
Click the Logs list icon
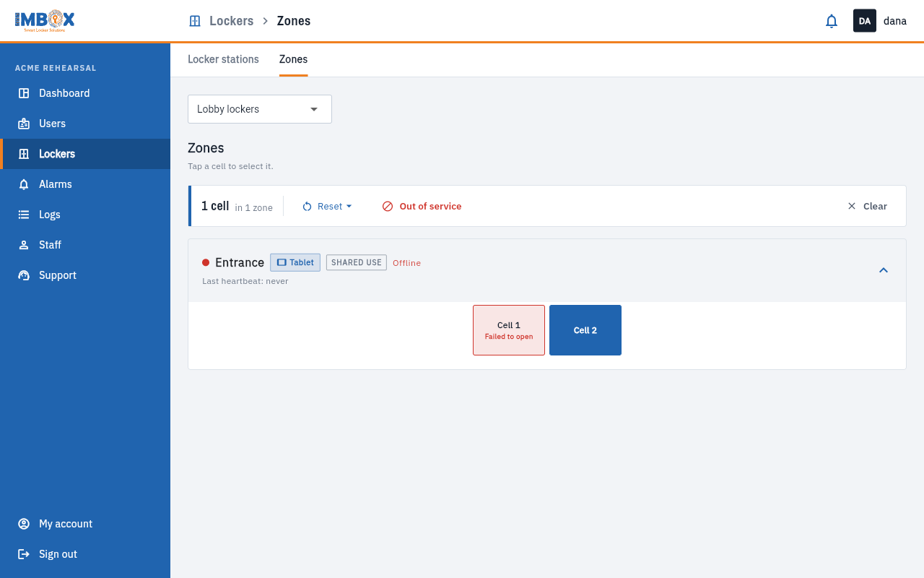pos(24,215)
